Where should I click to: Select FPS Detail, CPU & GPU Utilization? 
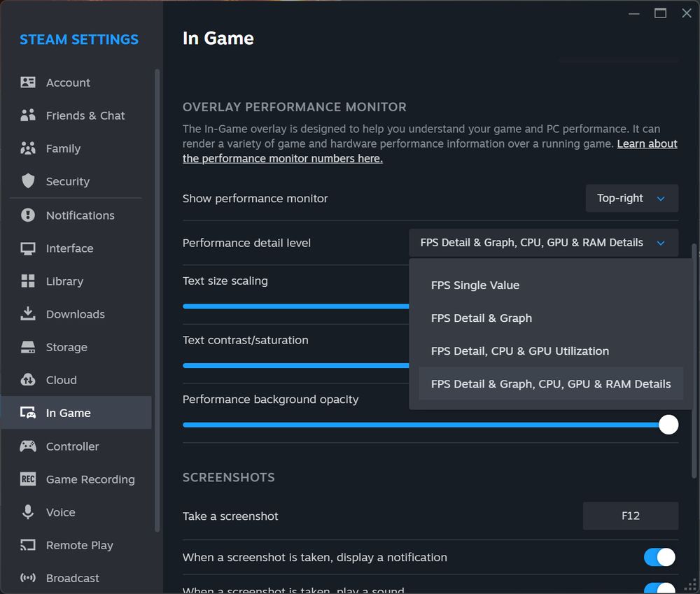point(550,351)
